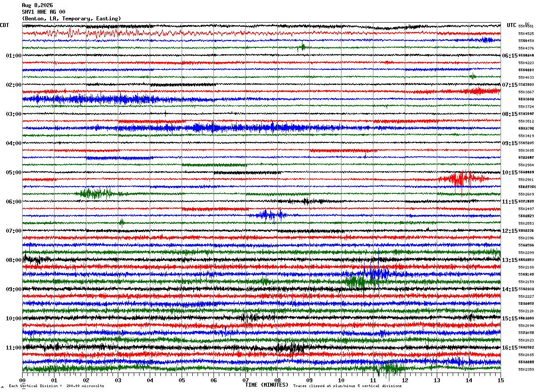Click the DC value 5502023

[526, 340]
